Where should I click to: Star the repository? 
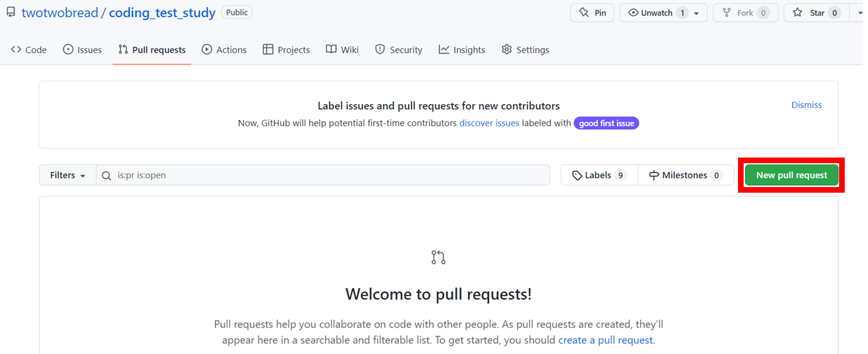point(816,13)
